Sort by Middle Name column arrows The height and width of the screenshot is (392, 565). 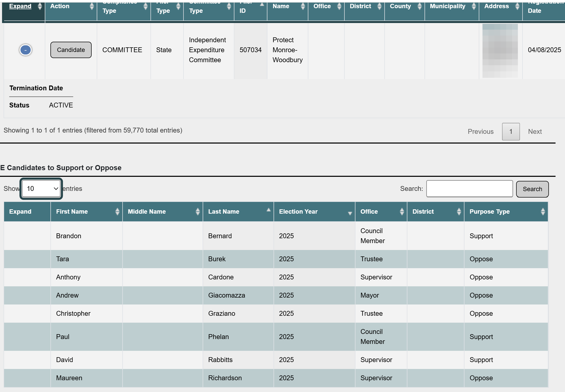click(198, 212)
